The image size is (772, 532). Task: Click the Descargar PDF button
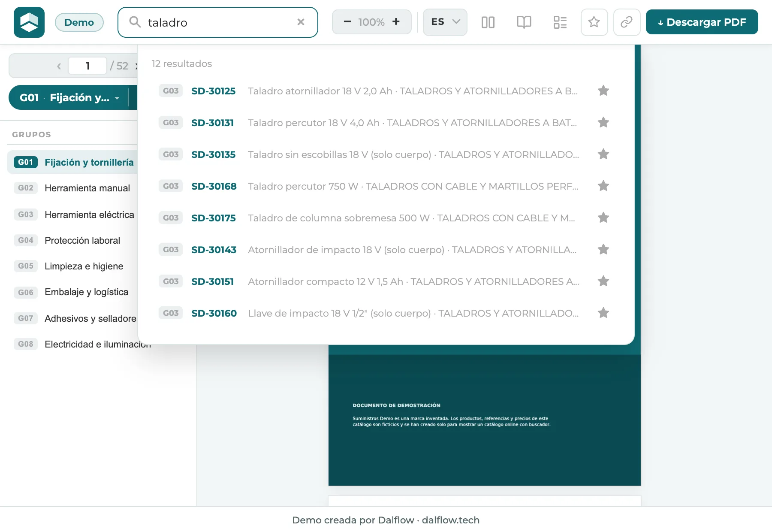click(x=702, y=22)
